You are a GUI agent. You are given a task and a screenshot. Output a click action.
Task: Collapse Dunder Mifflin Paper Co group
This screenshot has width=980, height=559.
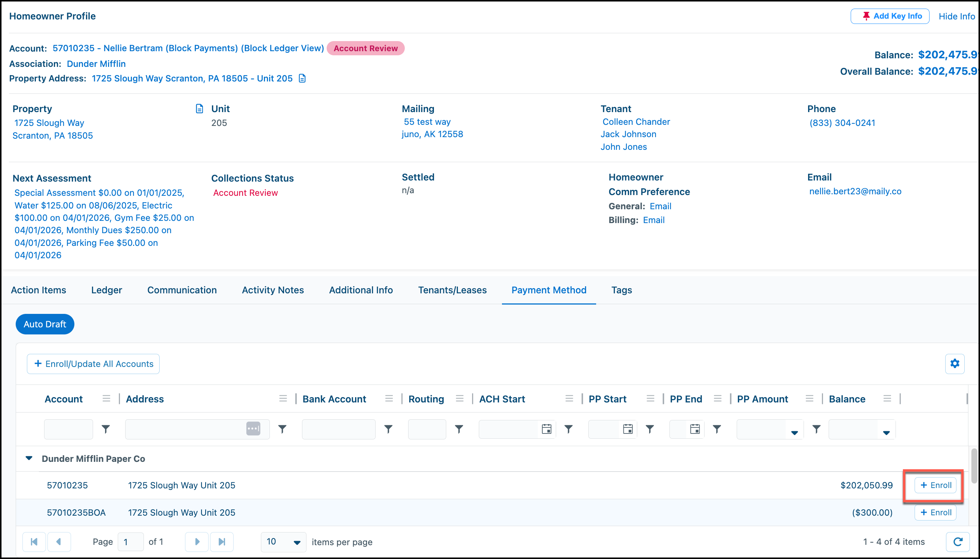click(29, 458)
